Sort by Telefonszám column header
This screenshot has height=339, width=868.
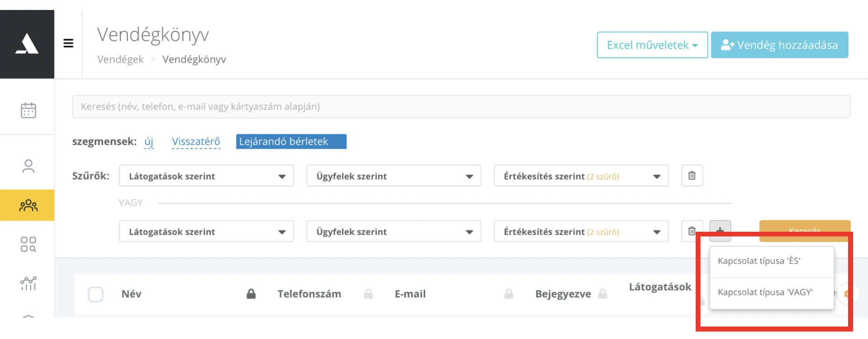[x=309, y=294]
